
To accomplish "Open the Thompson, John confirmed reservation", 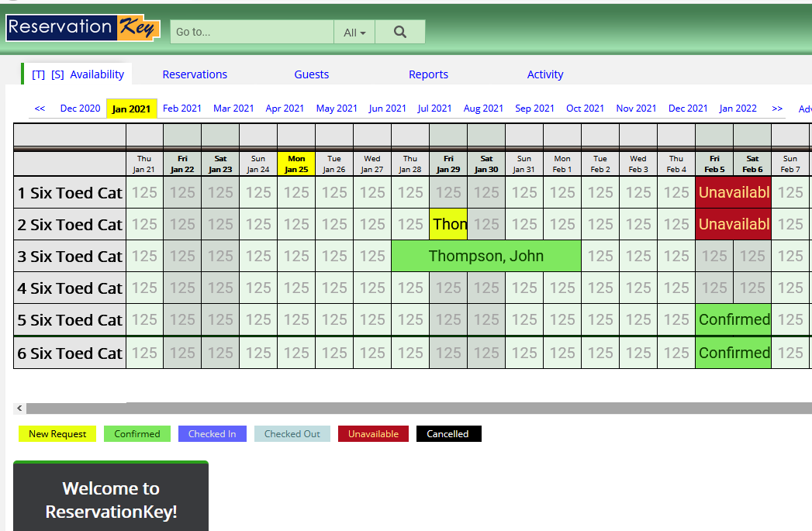I will click(x=485, y=256).
